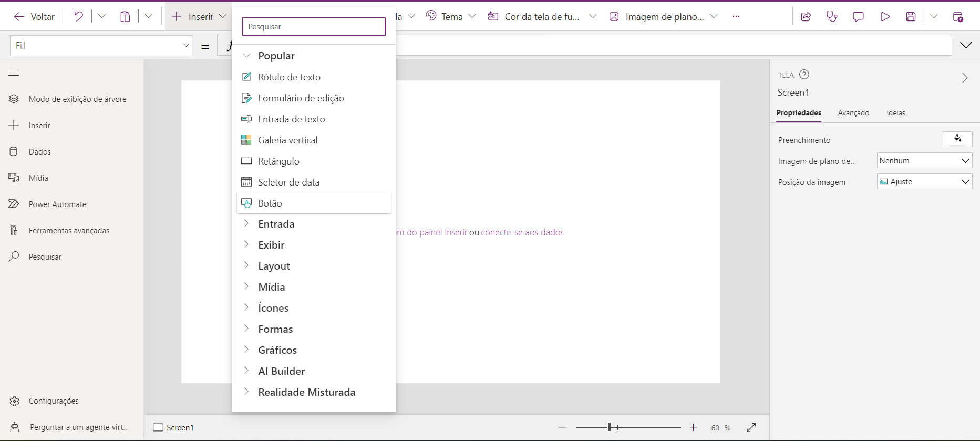Insert an Entrada de texto control
Viewport: 980px width, 441px height.
314,119
